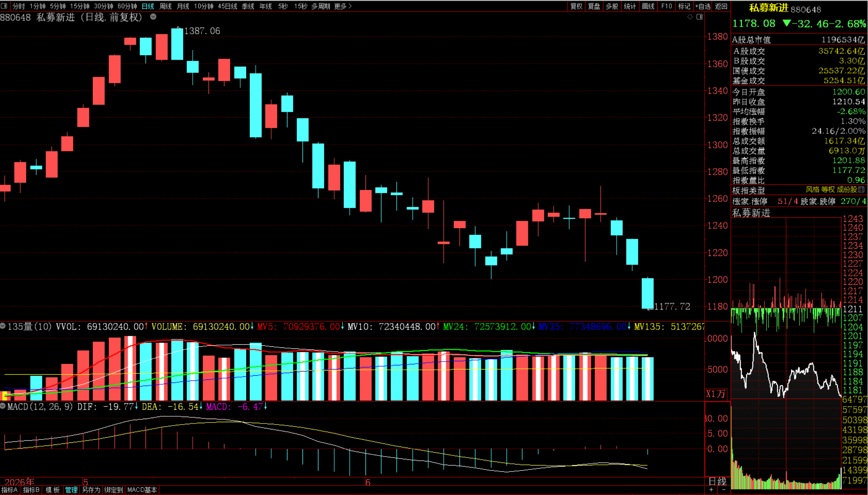Click the 返回 back button
Screen dimensions: 868x495
tap(721, 6)
